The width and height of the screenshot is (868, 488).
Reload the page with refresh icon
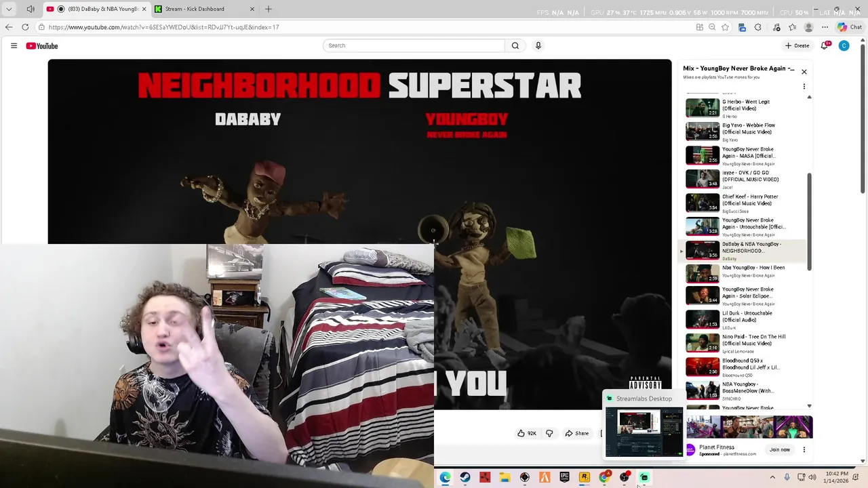25,27
